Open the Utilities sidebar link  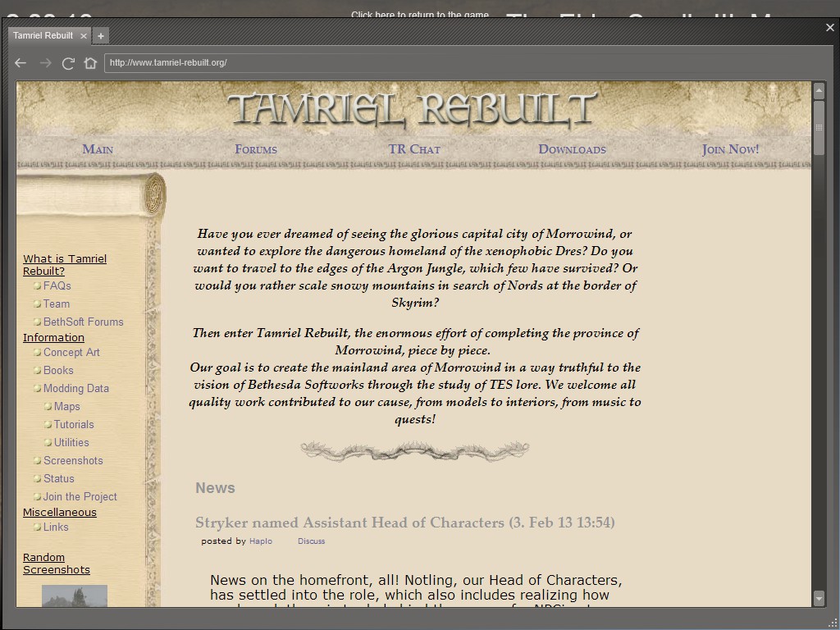pyautogui.click(x=71, y=442)
